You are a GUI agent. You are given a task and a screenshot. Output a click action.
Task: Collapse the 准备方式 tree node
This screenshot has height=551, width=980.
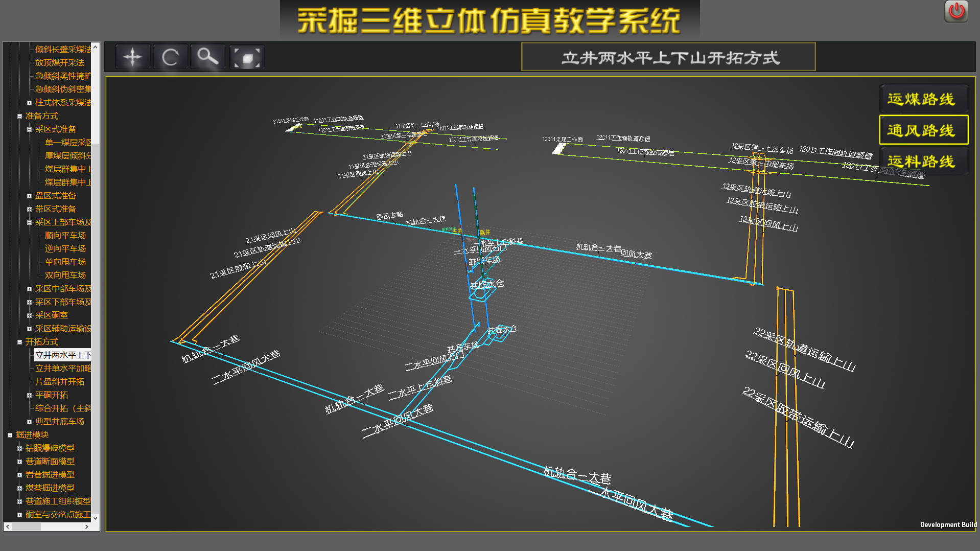coord(19,116)
